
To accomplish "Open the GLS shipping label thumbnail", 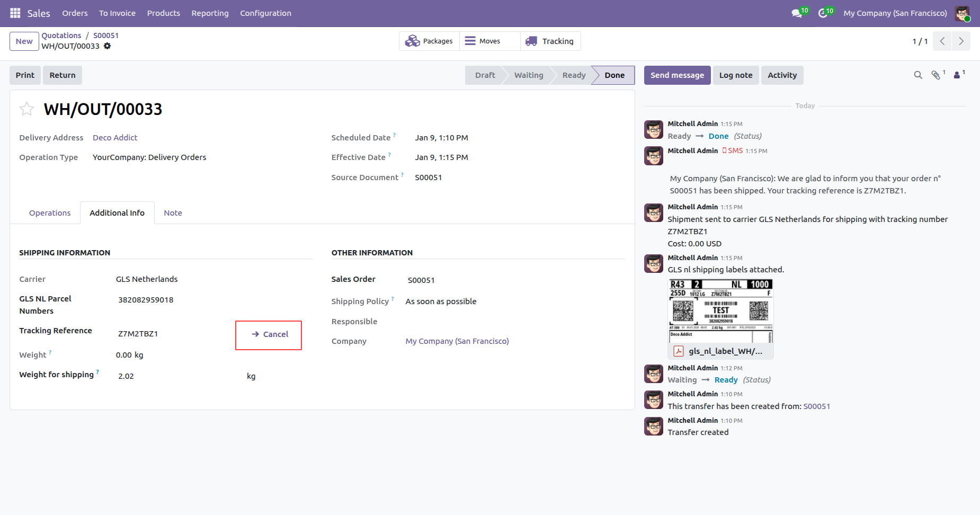I will click(720, 311).
